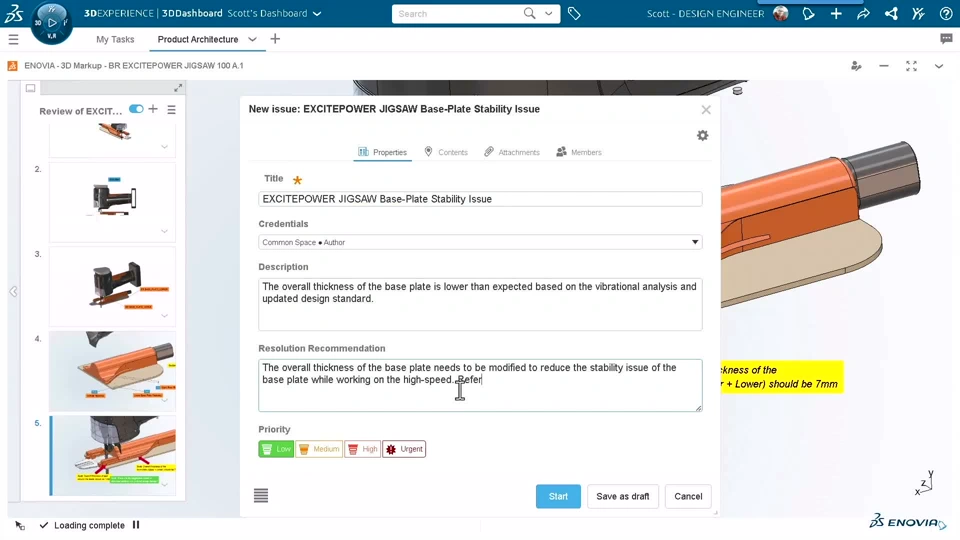Viewport: 960px width, 540px height.
Task: Click the selection arrow icon in status bar
Action: pyautogui.click(x=20, y=525)
